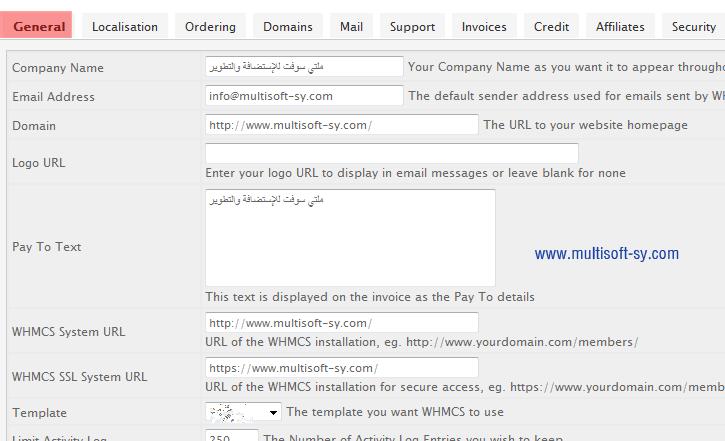The height and width of the screenshot is (441, 725).
Task: Open the Localisation tab
Action: (125, 26)
